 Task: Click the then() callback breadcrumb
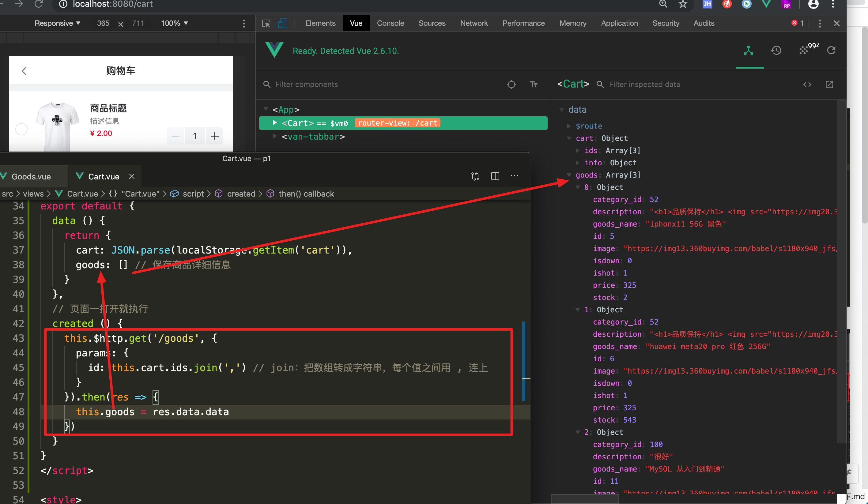[306, 194]
